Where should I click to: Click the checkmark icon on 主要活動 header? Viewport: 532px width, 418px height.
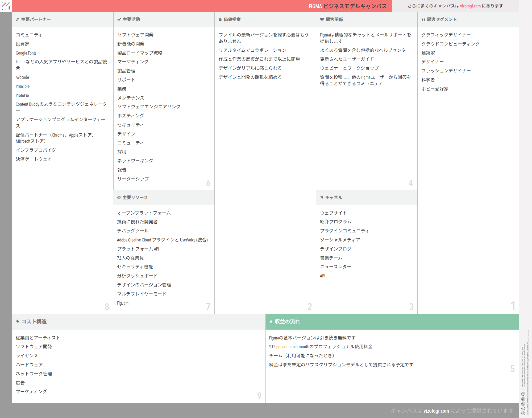pos(119,19)
